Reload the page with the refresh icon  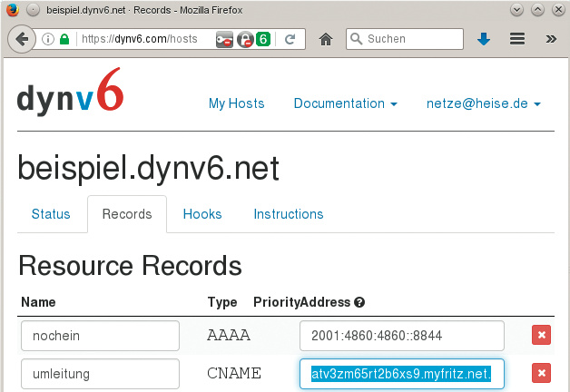[290, 39]
